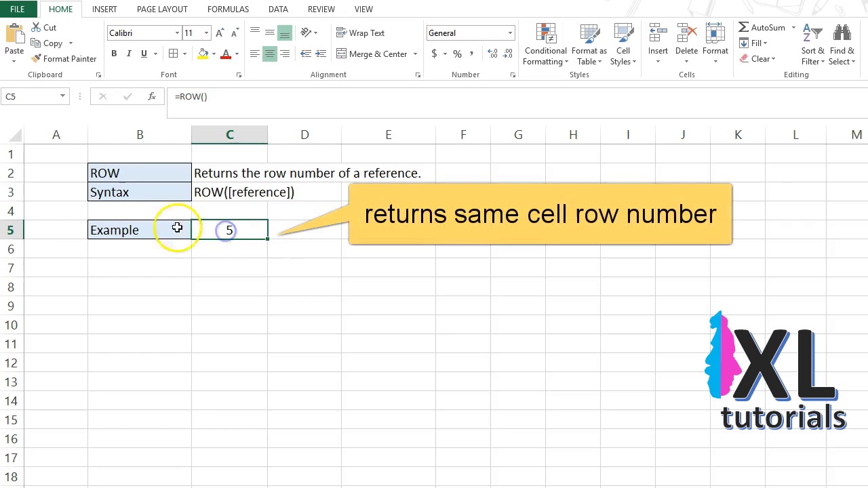This screenshot has height=488, width=868.
Task: Toggle Bold formatting
Action: [114, 54]
